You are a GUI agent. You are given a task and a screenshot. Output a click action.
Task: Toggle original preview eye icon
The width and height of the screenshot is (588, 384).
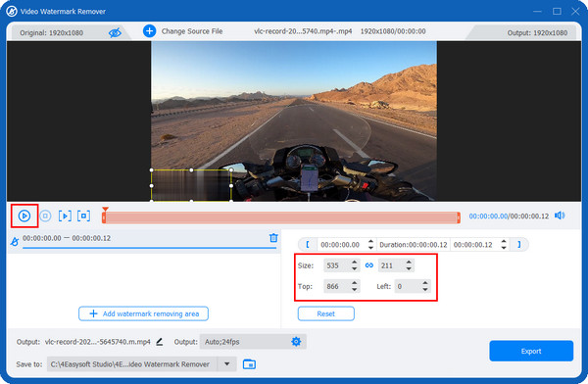(115, 33)
